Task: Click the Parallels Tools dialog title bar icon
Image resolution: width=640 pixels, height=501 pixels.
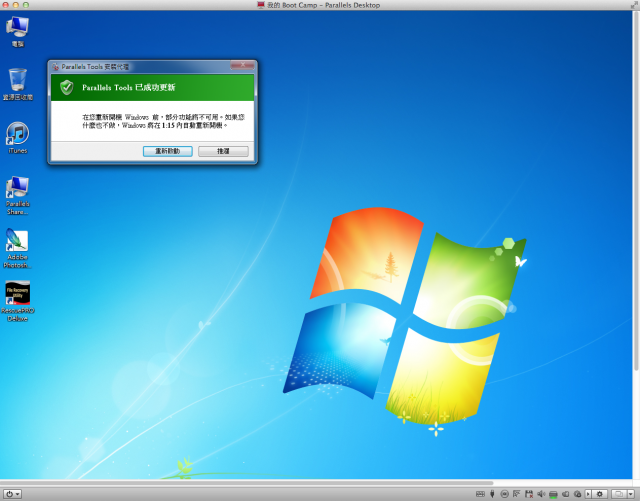Action: [56, 67]
